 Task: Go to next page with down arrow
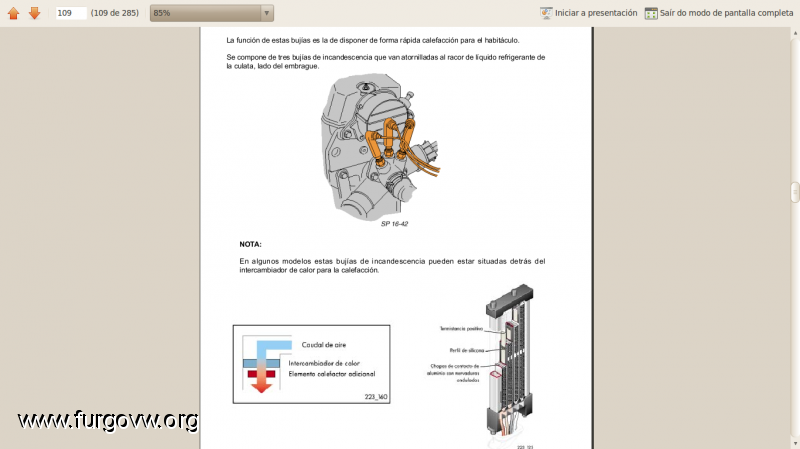pyautogui.click(x=34, y=13)
